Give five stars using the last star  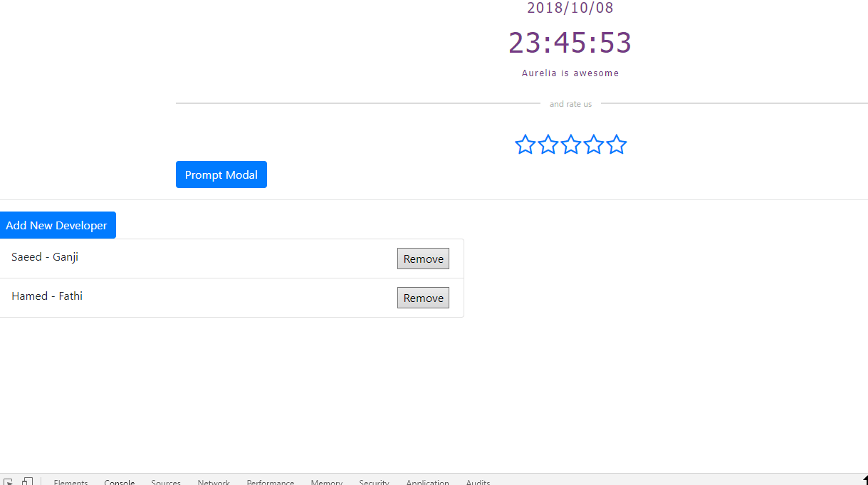[x=616, y=145]
